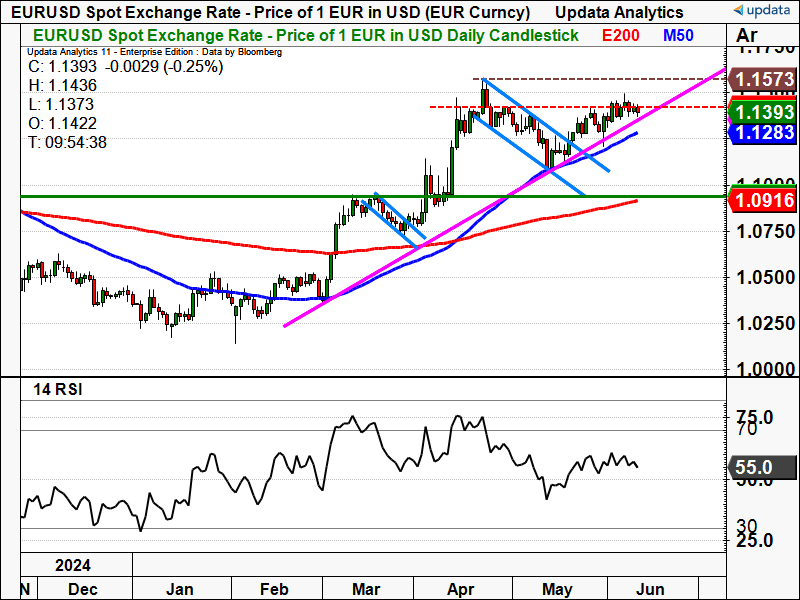The width and height of the screenshot is (800, 600).
Task: Click the Updata Analytics header text
Action: pos(619,12)
